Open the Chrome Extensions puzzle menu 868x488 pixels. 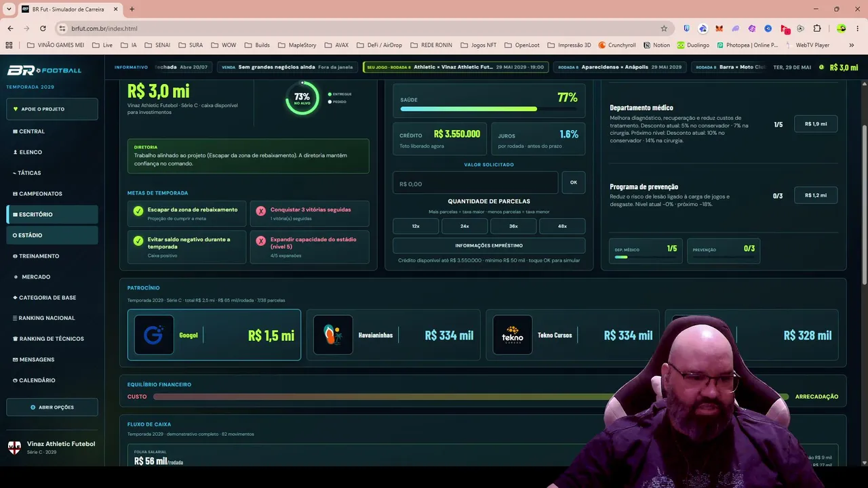817,28
